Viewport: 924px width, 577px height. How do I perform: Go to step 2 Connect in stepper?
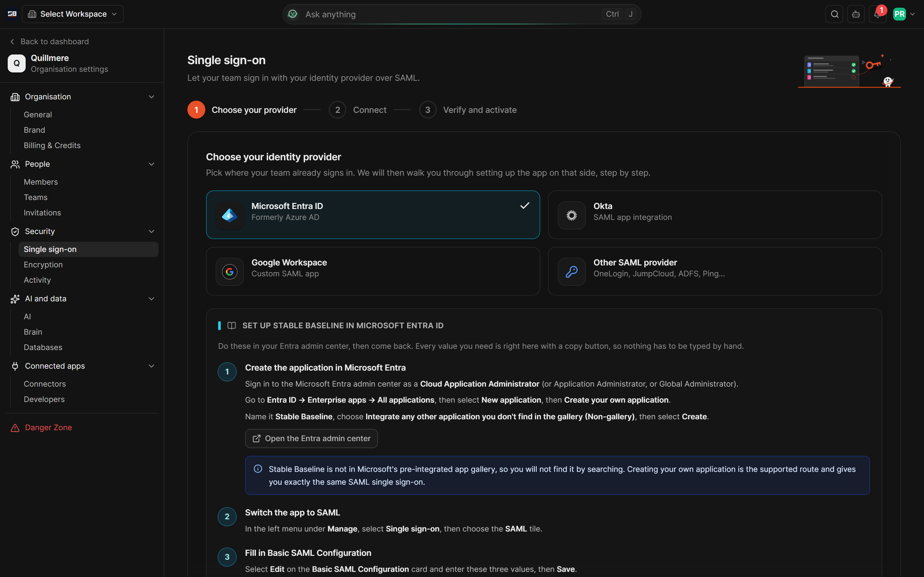pos(358,110)
